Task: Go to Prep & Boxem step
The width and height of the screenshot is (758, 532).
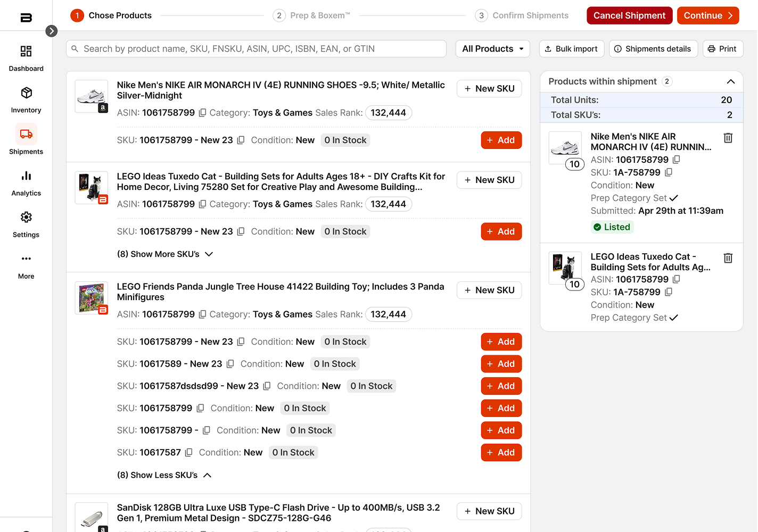Action: pos(311,15)
